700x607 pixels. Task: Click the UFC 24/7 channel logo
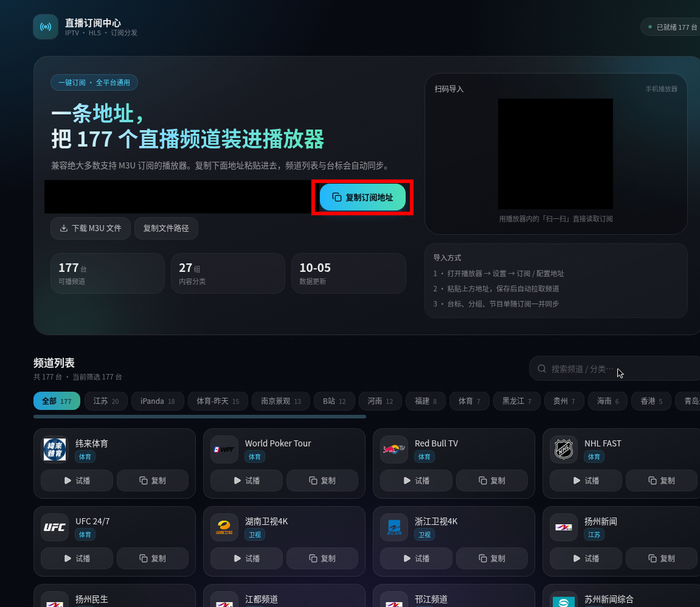pos(55,527)
